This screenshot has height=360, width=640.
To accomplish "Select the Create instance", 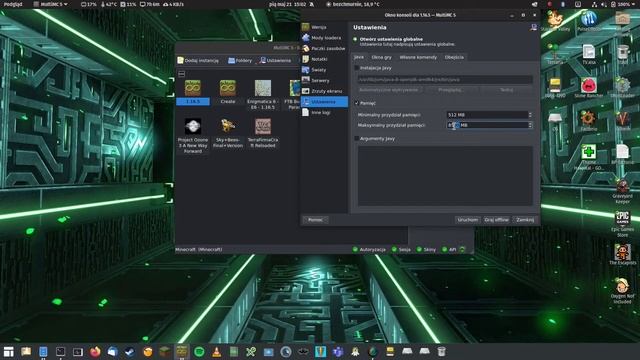I will pyautogui.click(x=228, y=93).
